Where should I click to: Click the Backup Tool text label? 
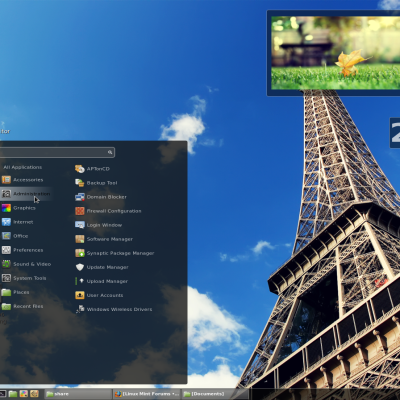[102, 183]
